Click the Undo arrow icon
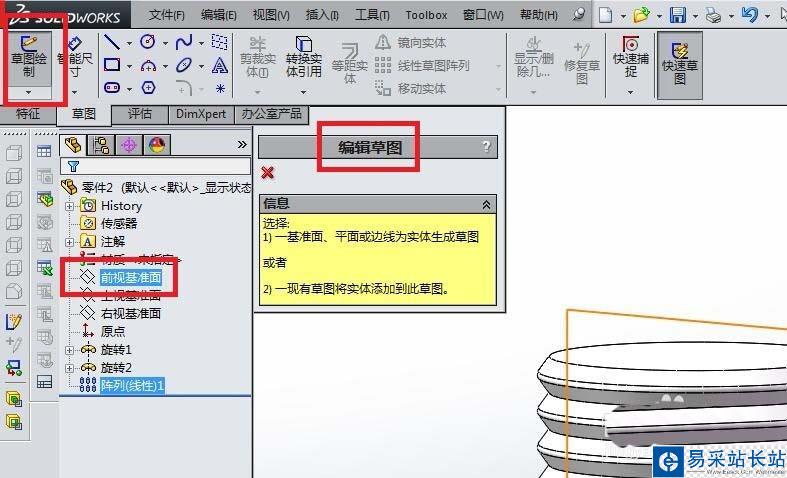 click(x=749, y=15)
